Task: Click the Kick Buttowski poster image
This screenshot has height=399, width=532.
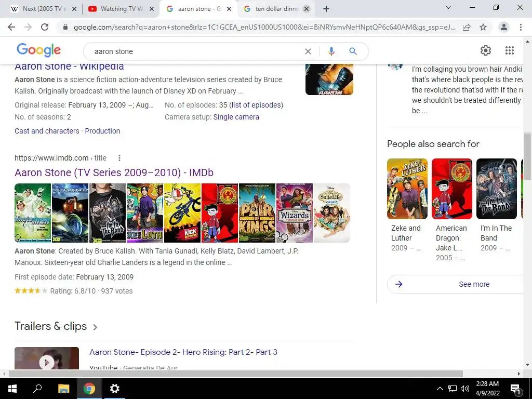Action: click(x=182, y=213)
